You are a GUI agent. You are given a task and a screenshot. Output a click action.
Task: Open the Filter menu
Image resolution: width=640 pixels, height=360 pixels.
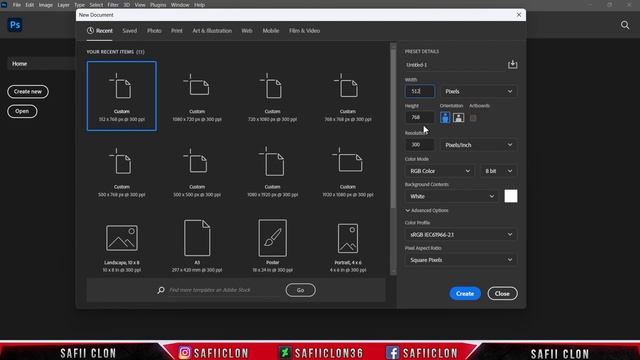[113, 5]
